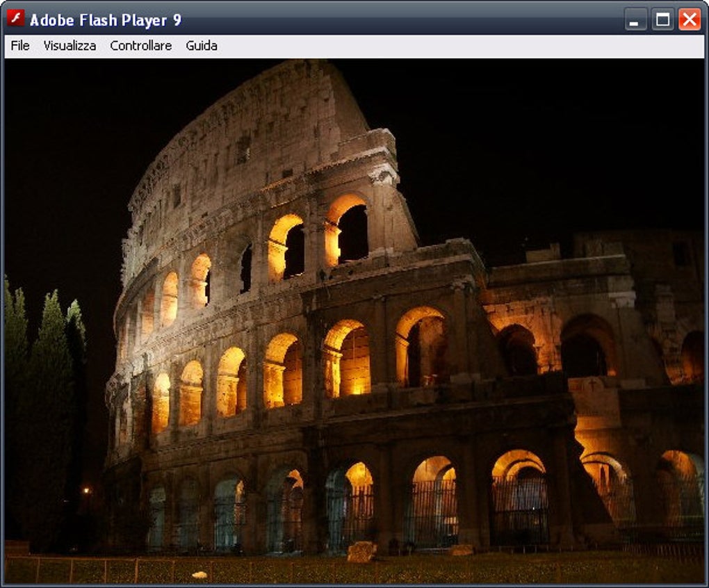This screenshot has width=709, height=588.
Task: Open the Guida menu
Action: (201, 46)
